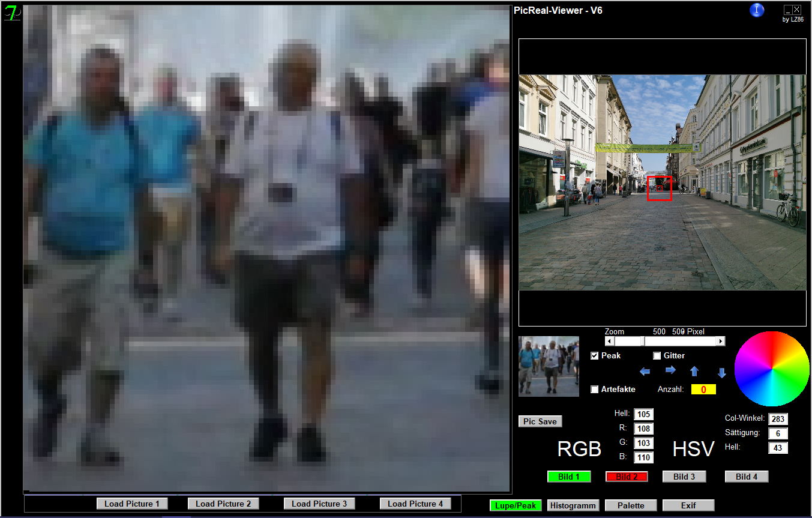Click the red selection box in overview
This screenshot has height=518, width=812.
click(659, 188)
